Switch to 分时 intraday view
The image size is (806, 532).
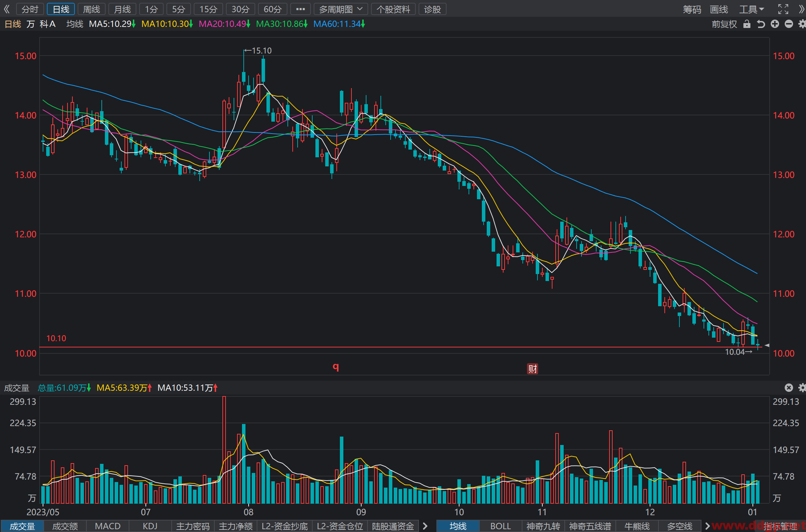click(30, 9)
